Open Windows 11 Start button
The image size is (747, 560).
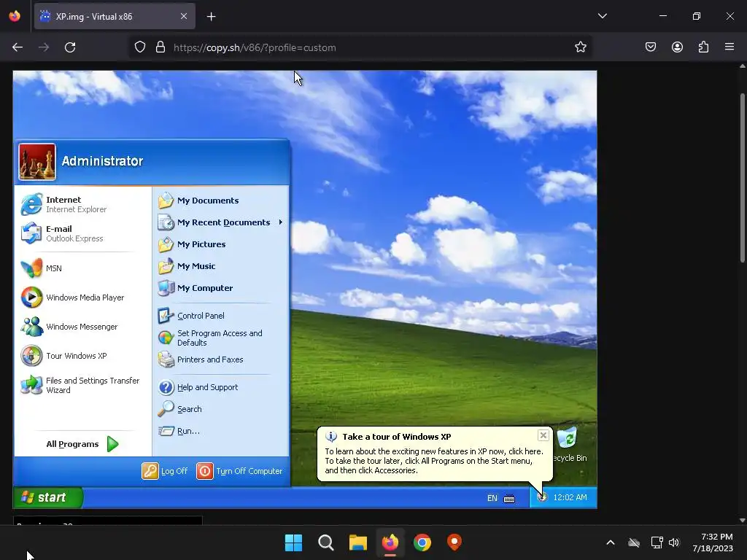[x=293, y=542]
